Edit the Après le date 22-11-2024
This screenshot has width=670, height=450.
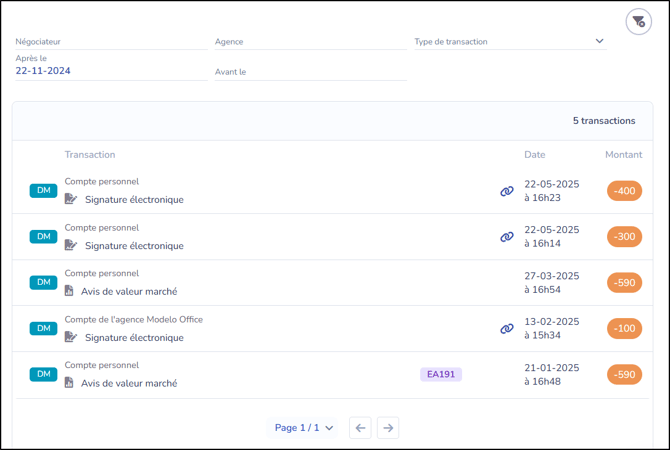pos(110,71)
